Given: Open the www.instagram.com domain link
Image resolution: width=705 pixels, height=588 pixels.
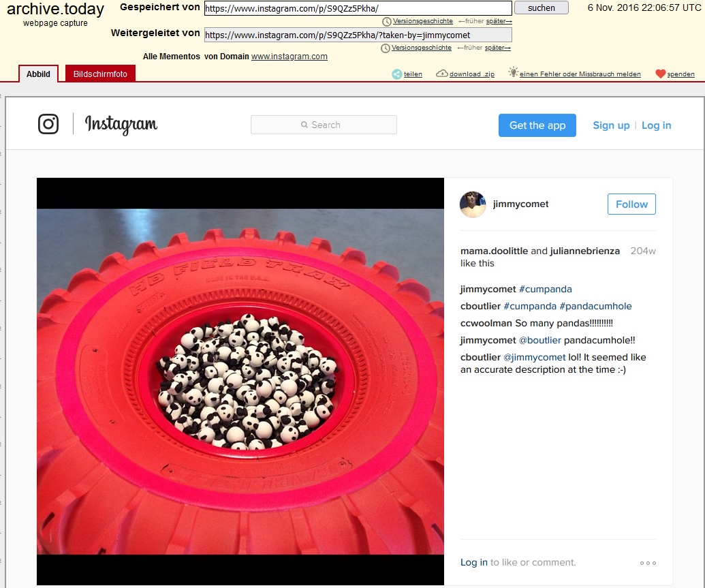Looking at the screenshot, I should [289, 57].
